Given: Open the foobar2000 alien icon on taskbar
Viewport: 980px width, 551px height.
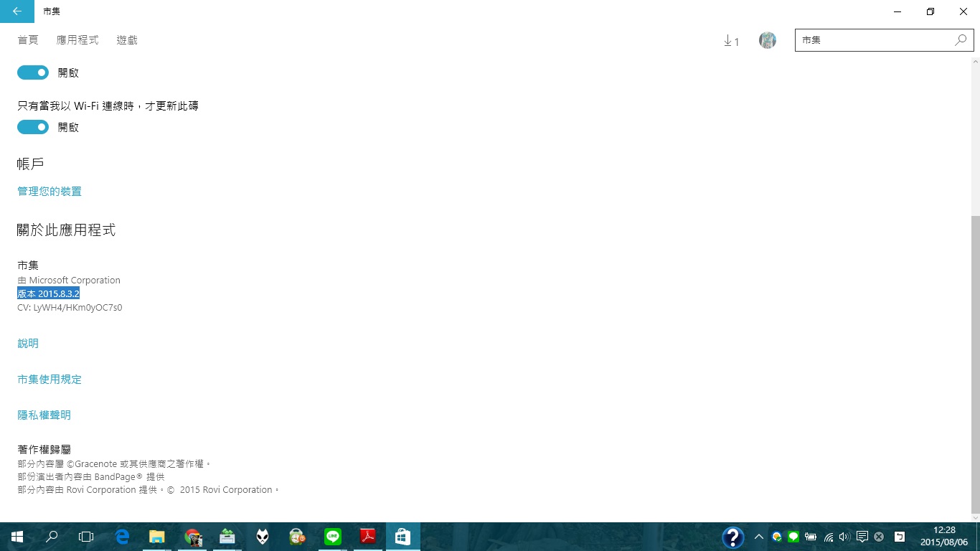Looking at the screenshot, I should click(x=263, y=537).
